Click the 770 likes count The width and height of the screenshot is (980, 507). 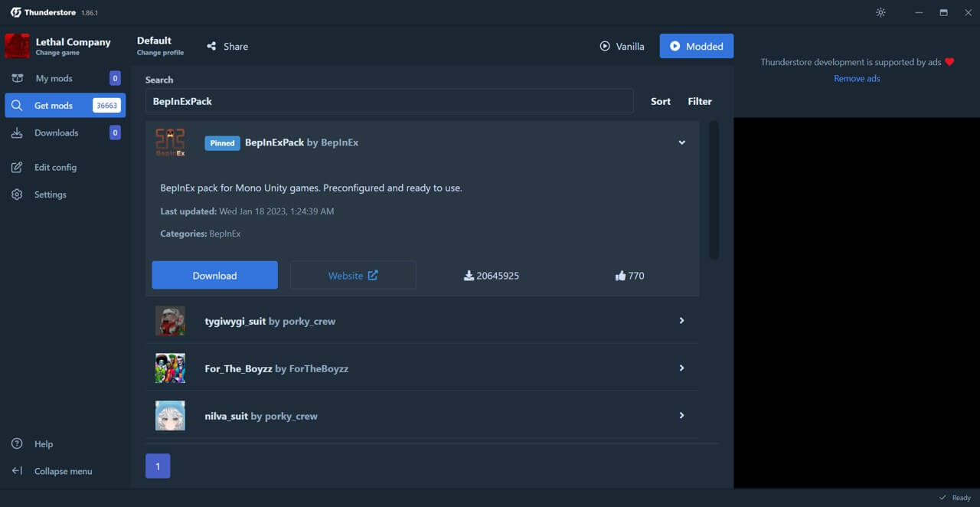click(x=636, y=276)
